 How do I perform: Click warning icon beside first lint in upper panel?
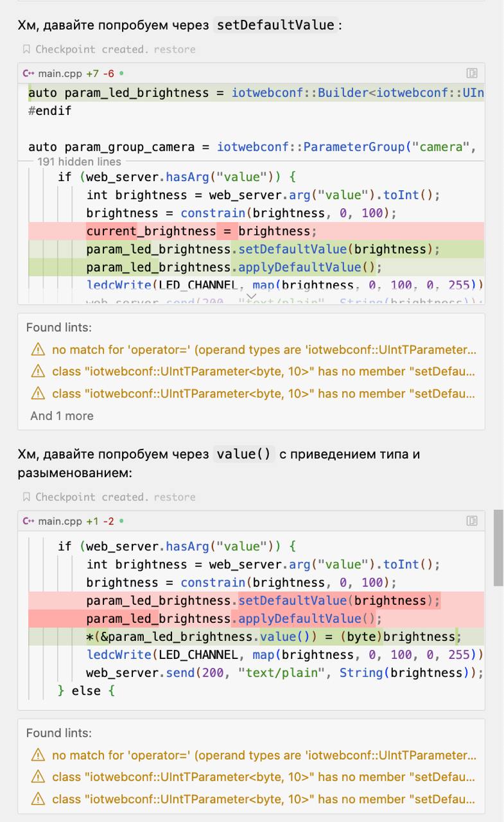coord(39,350)
